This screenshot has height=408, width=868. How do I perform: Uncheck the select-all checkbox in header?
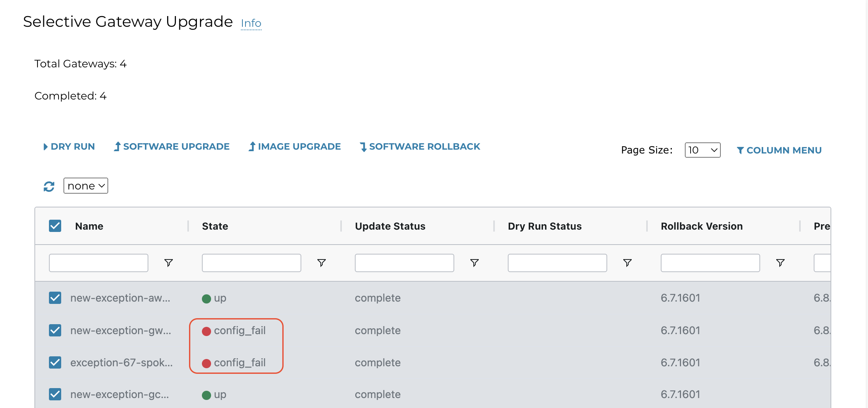(55, 226)
